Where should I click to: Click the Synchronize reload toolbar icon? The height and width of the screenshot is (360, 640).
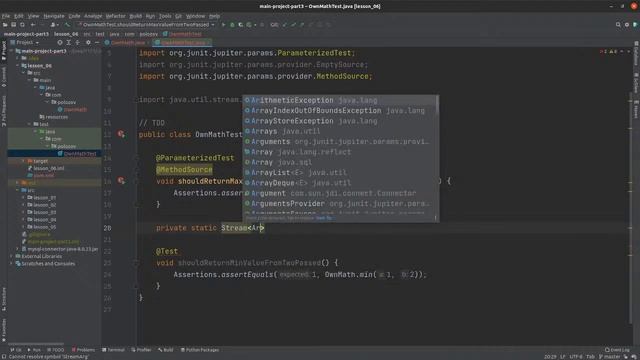coord(22,25)
